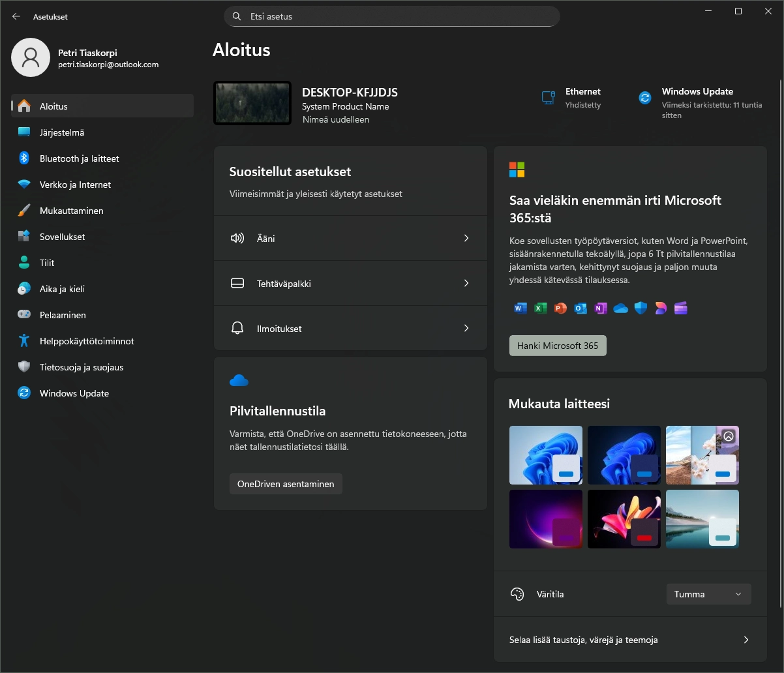The height and width of the screenshot is (673, 784).
Task: Click the user profile avatar
Action: click(31, 57)
